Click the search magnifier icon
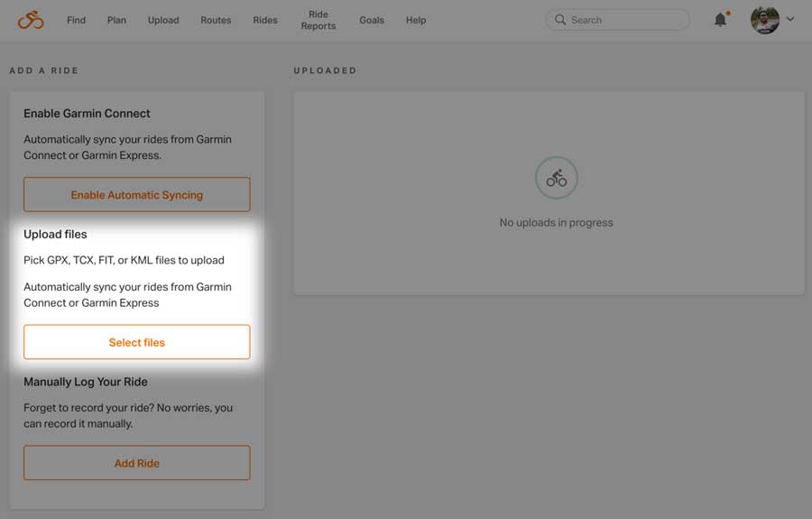The width and height of the screenshot is (812, 519). coord(559,20)
